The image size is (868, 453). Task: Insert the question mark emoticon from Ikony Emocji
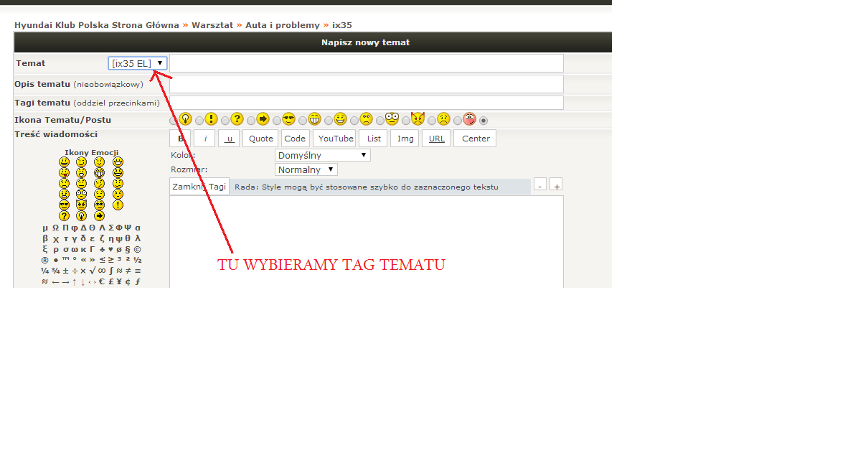tap(65, 215)
